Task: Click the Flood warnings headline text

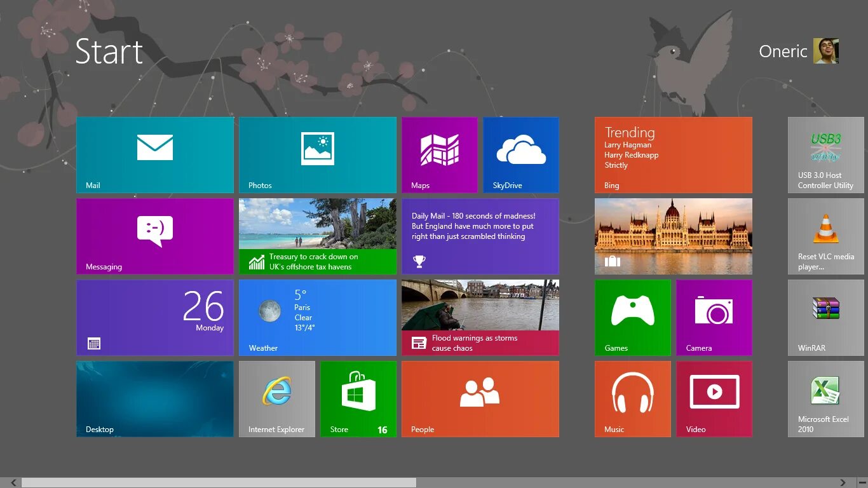Action: click(x=475, y=343)
